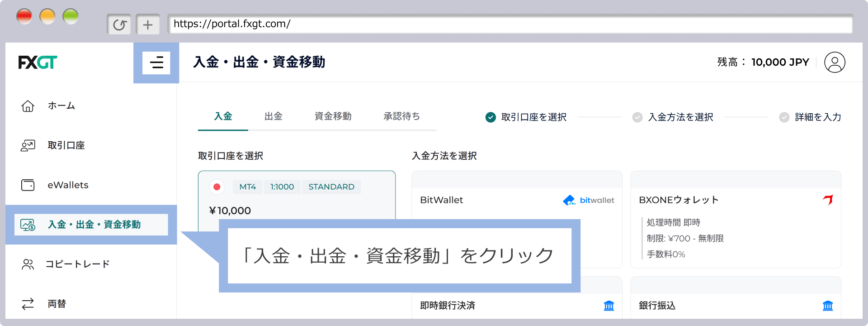Click the 両替 exchange arrows icon
Image resolution: width=868 pixels, height=326 pixels.
point(28,304)
